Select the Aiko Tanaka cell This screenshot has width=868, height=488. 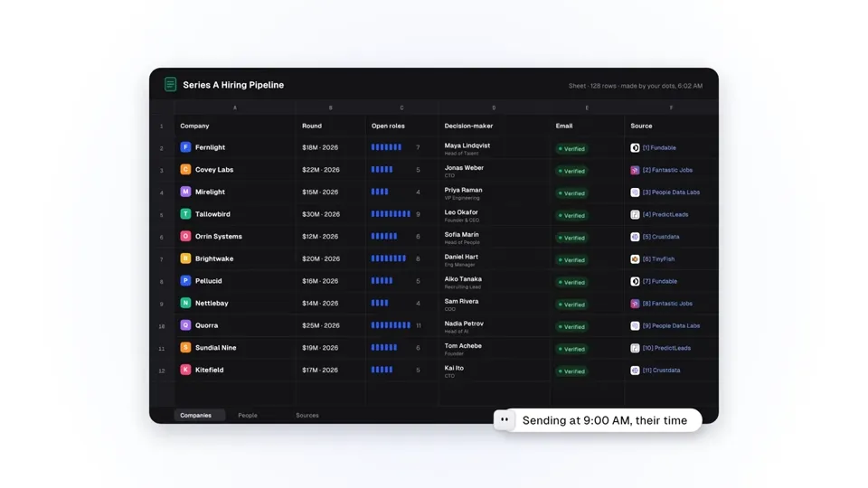tap(495, 282)
